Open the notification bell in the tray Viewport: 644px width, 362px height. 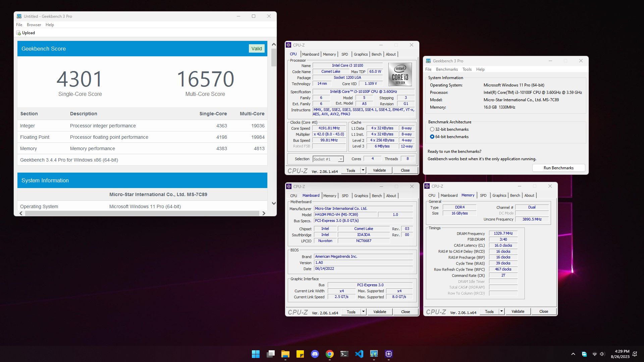point(635,354)
